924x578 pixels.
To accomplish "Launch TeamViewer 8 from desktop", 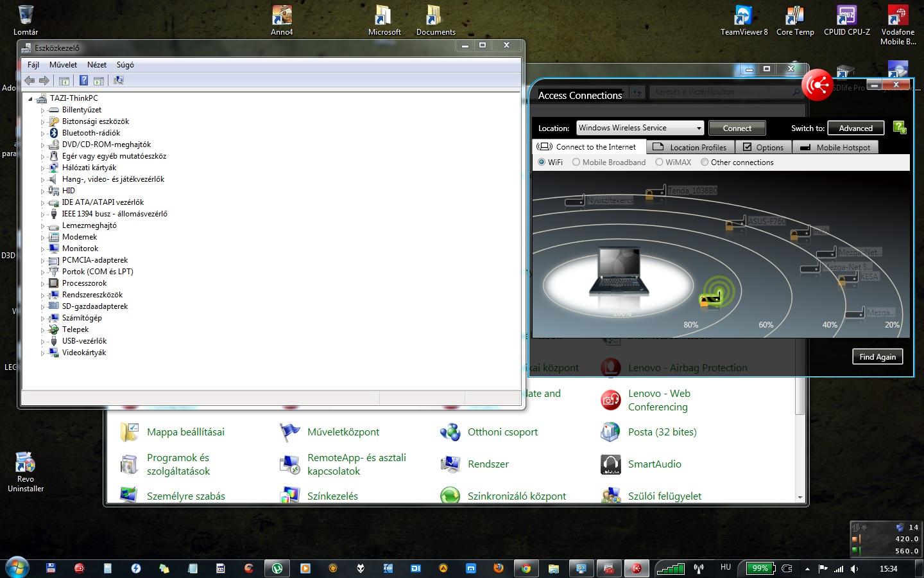I will (744, 20).
